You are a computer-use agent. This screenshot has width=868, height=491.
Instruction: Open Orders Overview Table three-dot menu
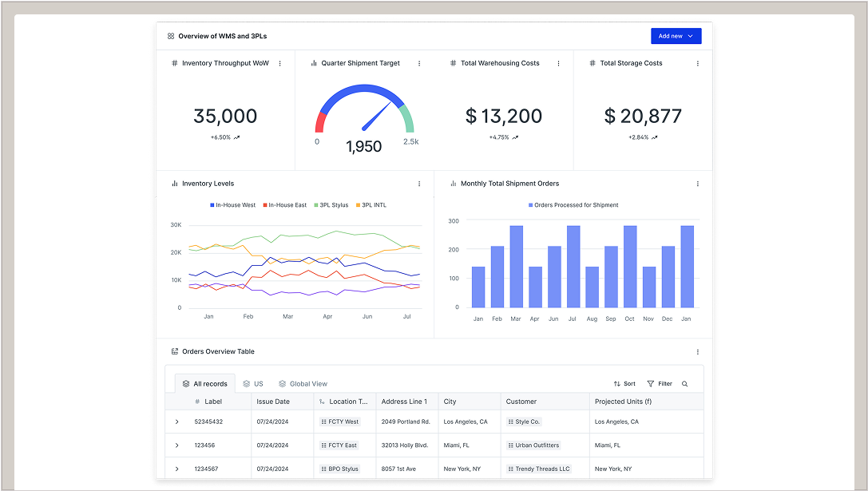pyautogui.click(x=697, y=351)
